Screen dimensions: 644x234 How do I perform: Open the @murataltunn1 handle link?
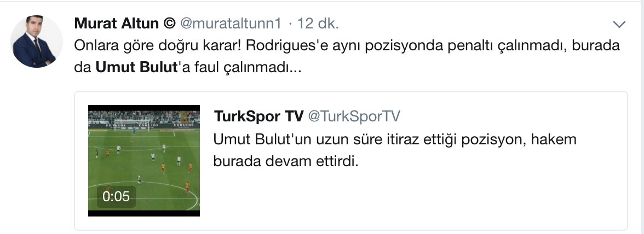click(231, 24)
